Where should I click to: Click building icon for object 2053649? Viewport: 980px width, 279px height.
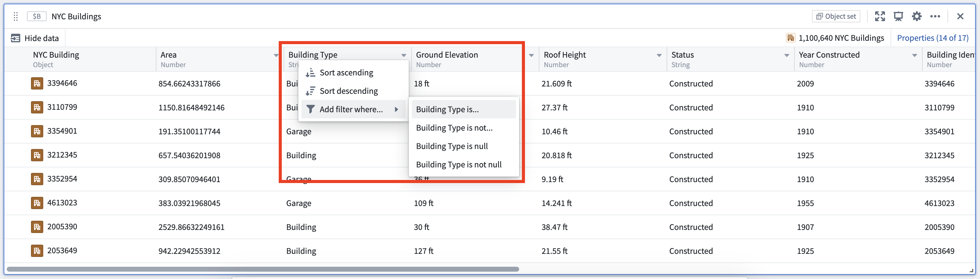click(37, 251)
